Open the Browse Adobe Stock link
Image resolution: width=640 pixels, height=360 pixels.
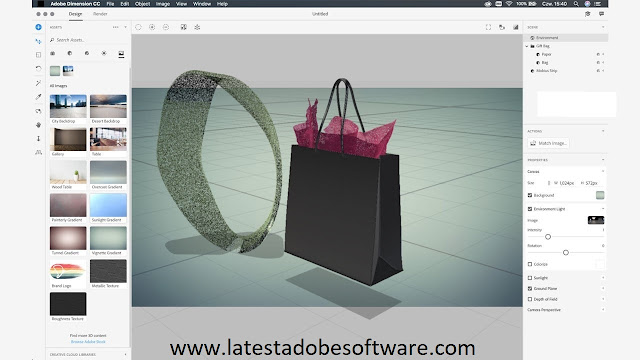pyautogui.click(x=88, y=342)
